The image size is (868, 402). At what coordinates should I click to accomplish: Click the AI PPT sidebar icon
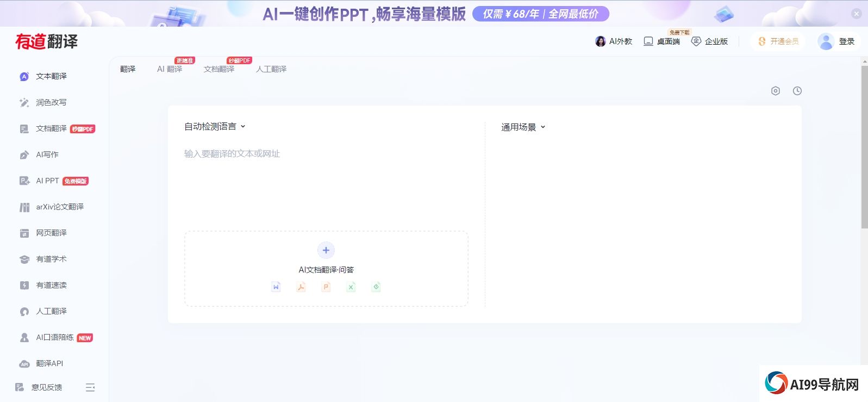[x=24, y=181]
